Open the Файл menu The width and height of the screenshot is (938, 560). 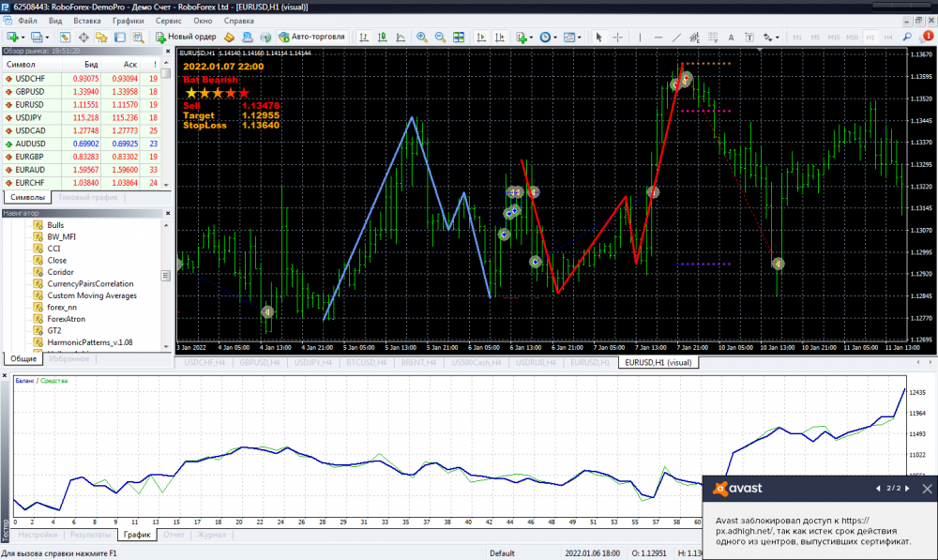point(27,21)
